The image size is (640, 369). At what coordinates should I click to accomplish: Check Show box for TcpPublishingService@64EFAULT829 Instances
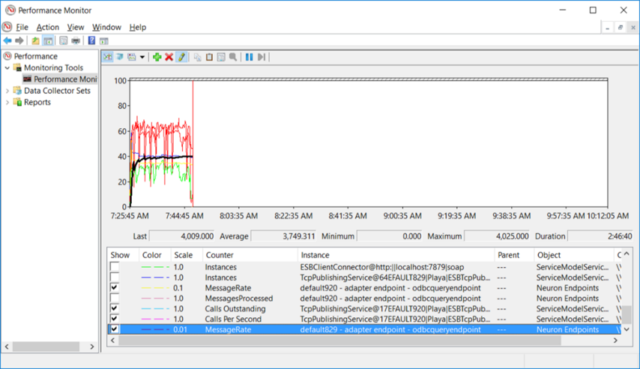(x=115, y=278)
